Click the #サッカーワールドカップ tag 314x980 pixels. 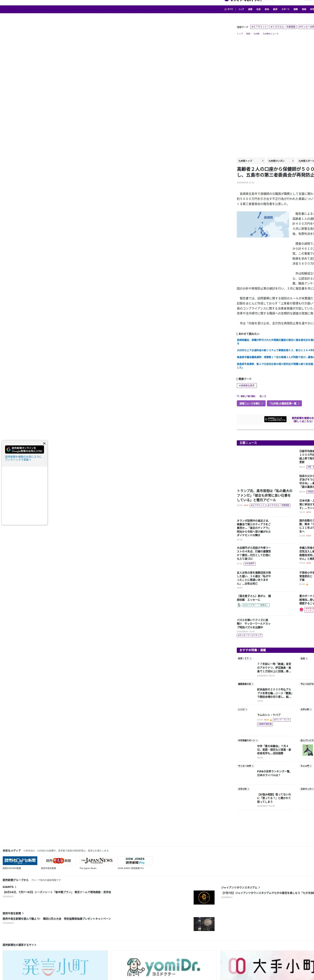250,635
